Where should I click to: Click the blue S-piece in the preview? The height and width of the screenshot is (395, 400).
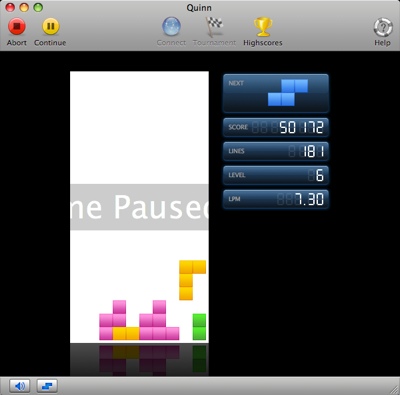[x=288, y=93]
